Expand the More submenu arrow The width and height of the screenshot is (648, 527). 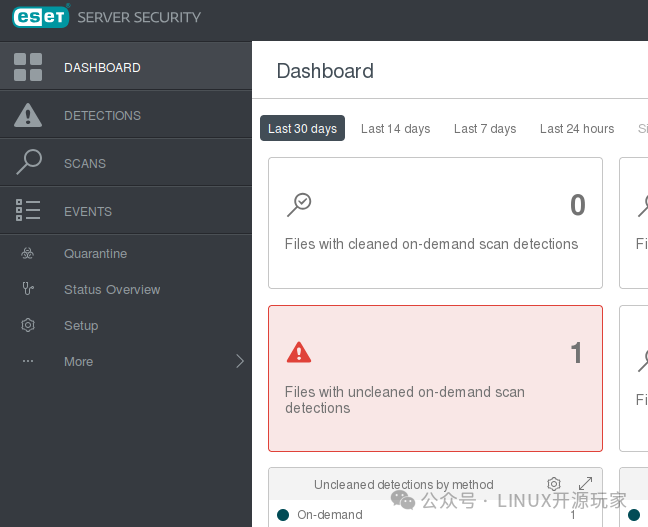click(x=239, y=362)
